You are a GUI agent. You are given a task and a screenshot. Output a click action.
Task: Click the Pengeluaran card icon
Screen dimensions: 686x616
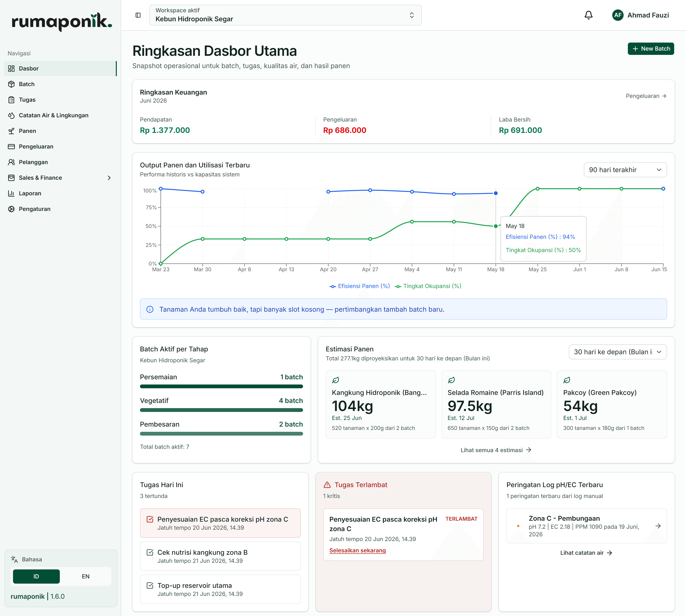click(x=12, y=147)
